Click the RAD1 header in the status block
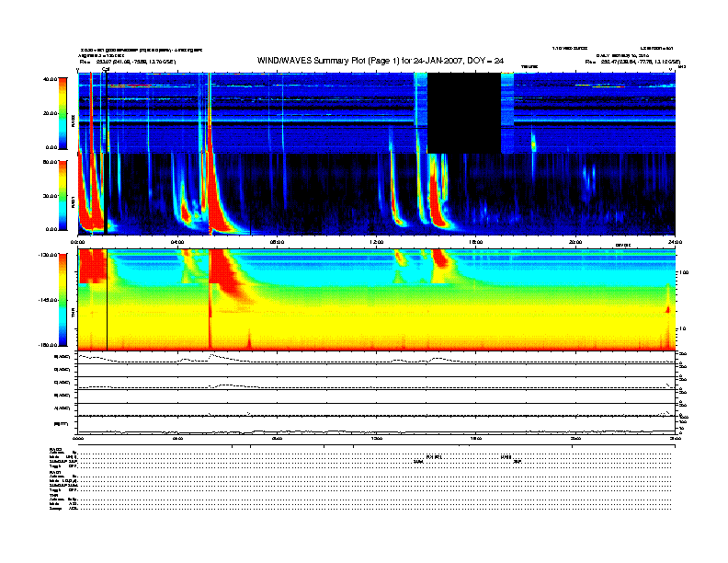 [x=55, y=472]
